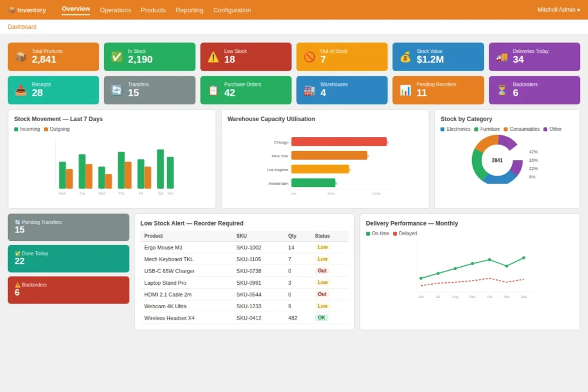The width and height of the screenshot is (588, 392).
Task: Open the In Stock 2,190 tile
Action: [x=150, y=57]
